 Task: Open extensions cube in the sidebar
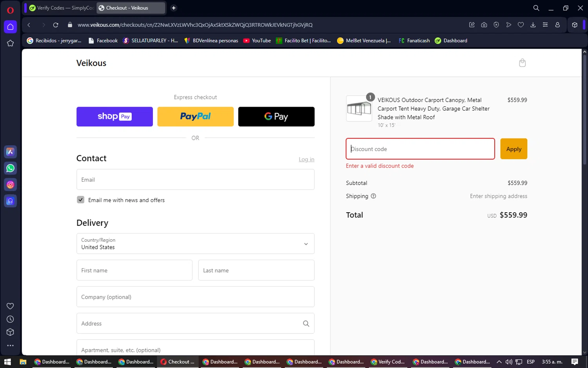10,332
